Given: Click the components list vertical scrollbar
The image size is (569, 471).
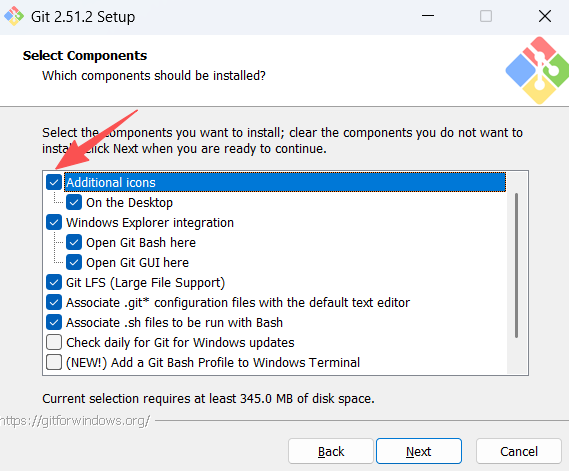Looking at the screenshot, I should pyautogui.click(x=516, y=266).
